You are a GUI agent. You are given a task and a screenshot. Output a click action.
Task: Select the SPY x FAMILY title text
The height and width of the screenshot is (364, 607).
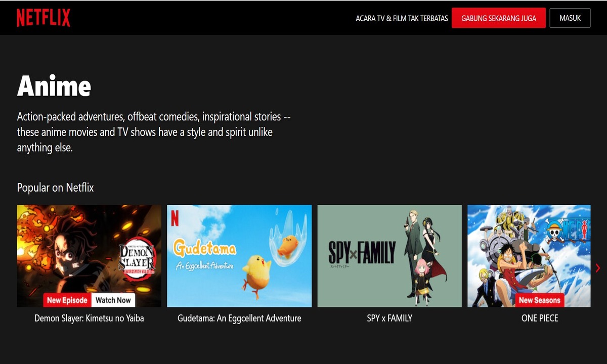point(389,318)
